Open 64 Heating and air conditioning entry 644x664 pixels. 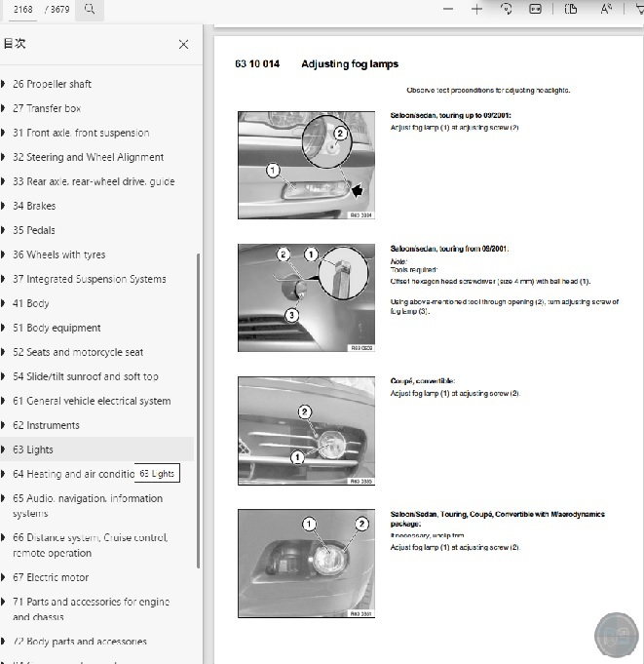pos(74,474)
